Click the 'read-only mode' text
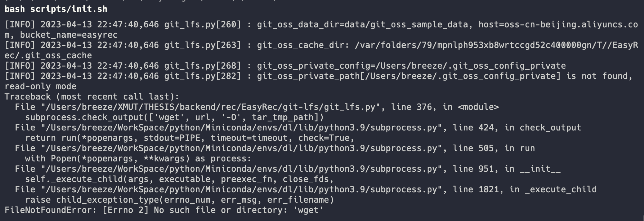Screen dimensions: 644x221 [x=41, y=86]
